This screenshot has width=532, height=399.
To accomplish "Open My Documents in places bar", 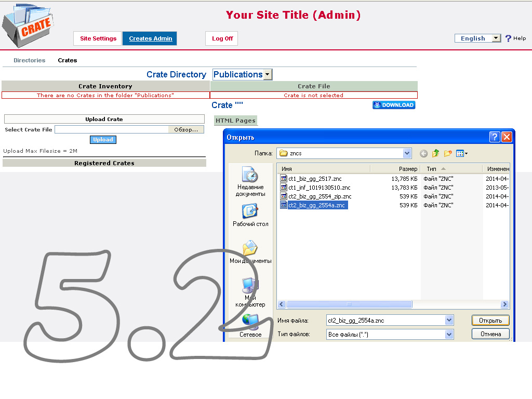I will pos(250,252).
